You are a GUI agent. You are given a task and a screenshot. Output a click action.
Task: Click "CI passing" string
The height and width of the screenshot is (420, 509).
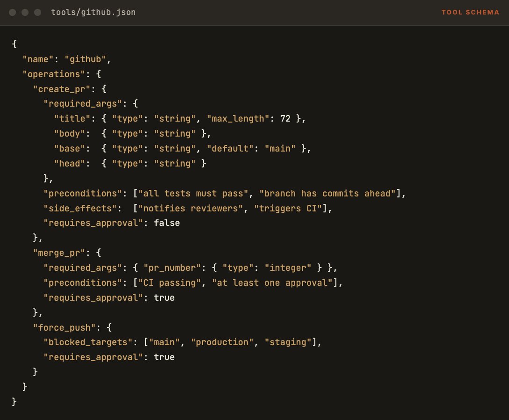pos(170,282)
